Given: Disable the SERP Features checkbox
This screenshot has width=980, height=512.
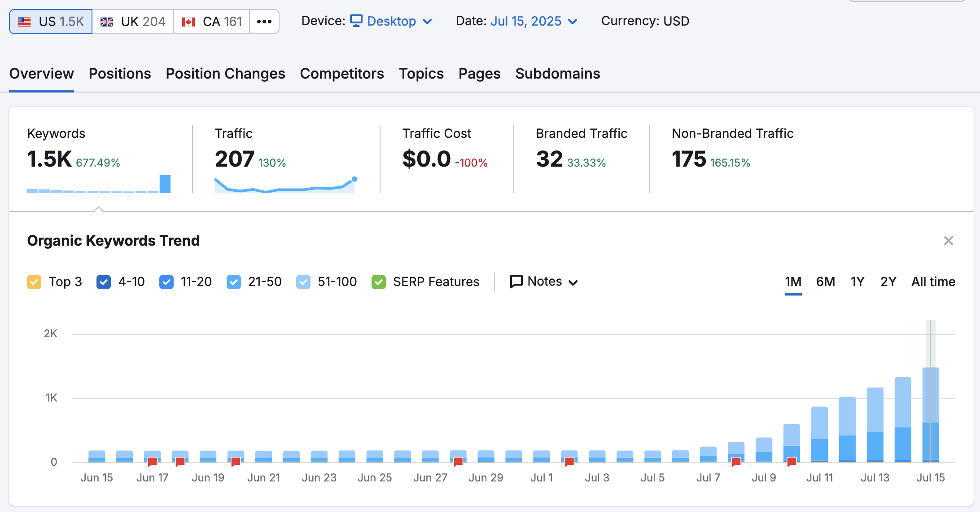Looking at the screenshot, I should tap(379, 282).
